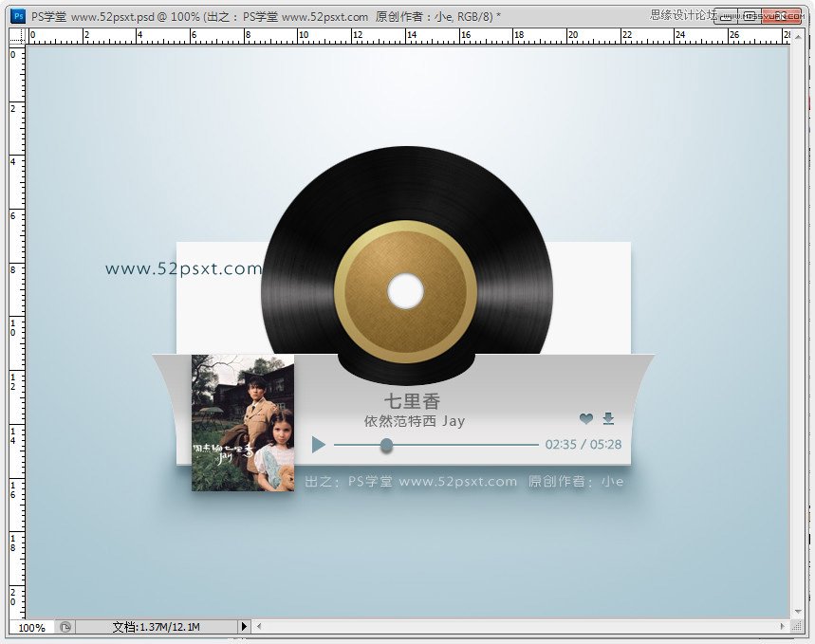815x644 pixels.
Task: Click the play triangle icon in the music player
Action: point(318,445)
